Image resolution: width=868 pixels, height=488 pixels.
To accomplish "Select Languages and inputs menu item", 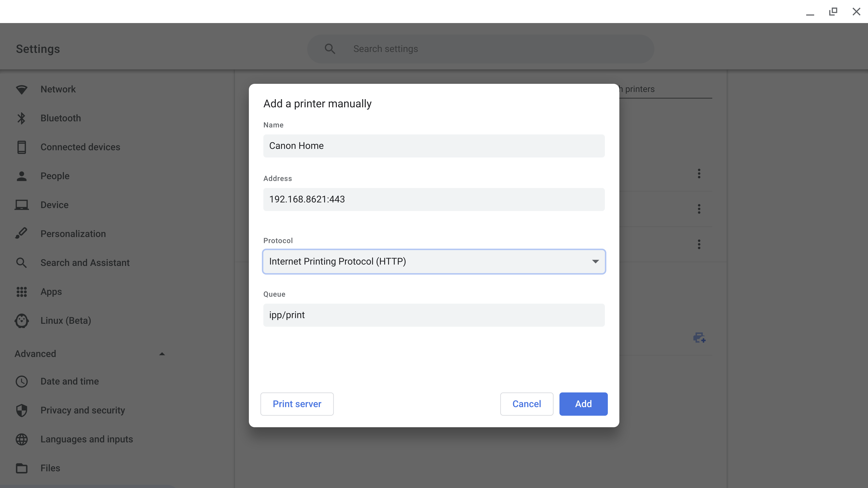I will pyautogui.click(x=87, y=439).
